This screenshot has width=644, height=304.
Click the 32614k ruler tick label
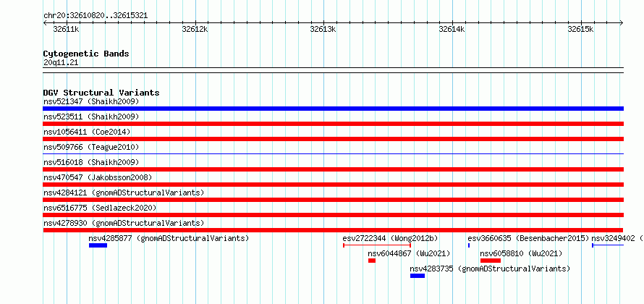pyautogui.click(x=452, y=30)
